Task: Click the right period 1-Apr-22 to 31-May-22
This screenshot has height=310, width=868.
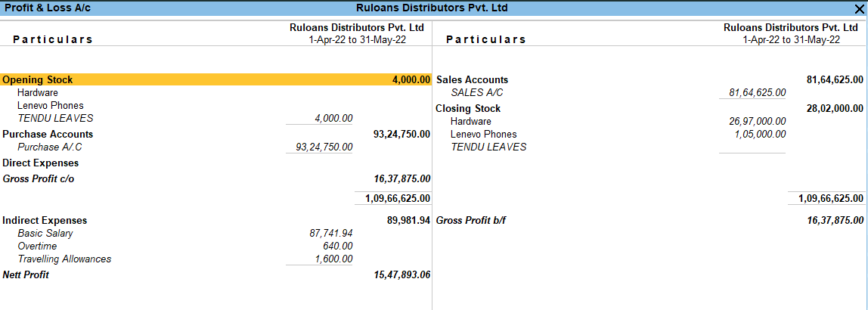Action: click(791, 39)
